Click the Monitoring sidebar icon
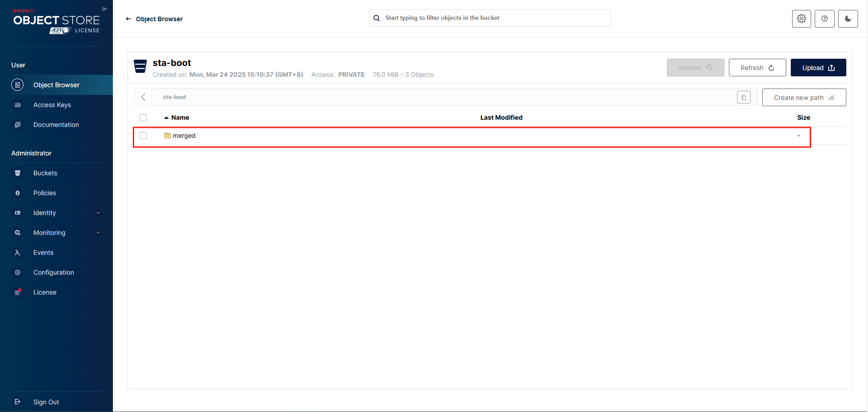 (18, 233)
